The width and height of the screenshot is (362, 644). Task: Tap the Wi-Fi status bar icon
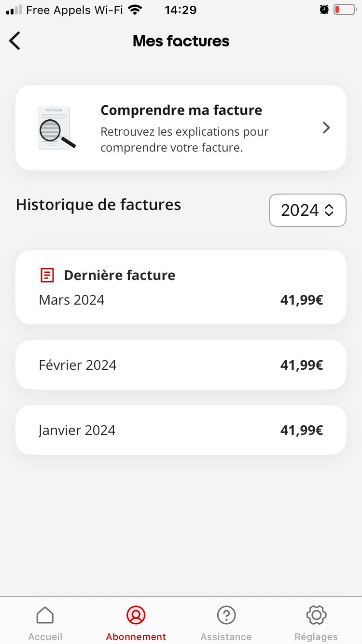136,10
